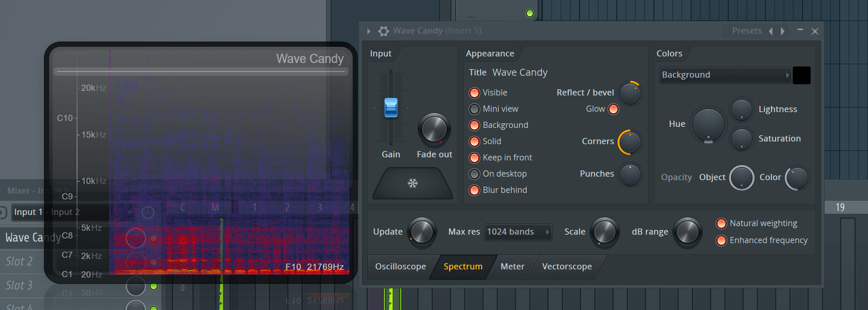Click the green LED at top of screen
The height and width of the screenshot is (310, 868).
pyautogui.click(x=530, y=14)
